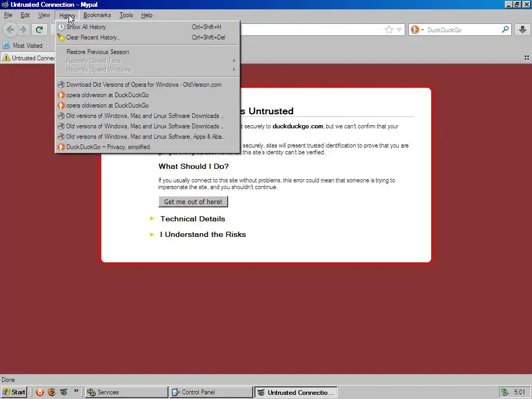Screen dimensions: 532x399
Task: Open the URL history dropdown arrow
Action: [400, 30]
